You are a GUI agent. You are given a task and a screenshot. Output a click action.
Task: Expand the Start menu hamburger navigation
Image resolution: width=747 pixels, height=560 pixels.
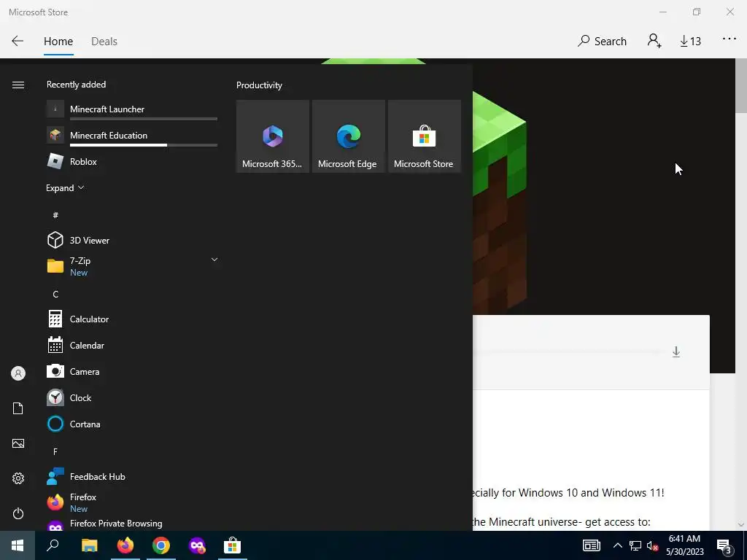click(18, 85)
